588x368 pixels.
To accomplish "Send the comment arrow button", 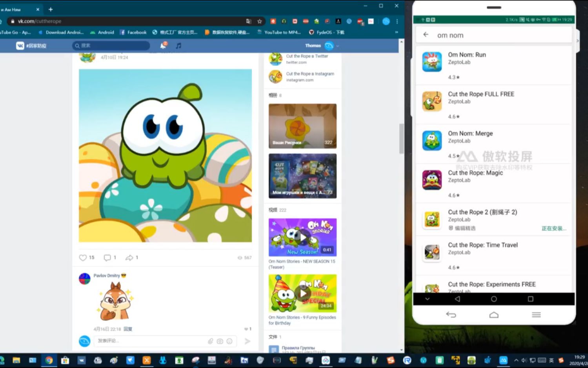I will click(x=248, y=341).
